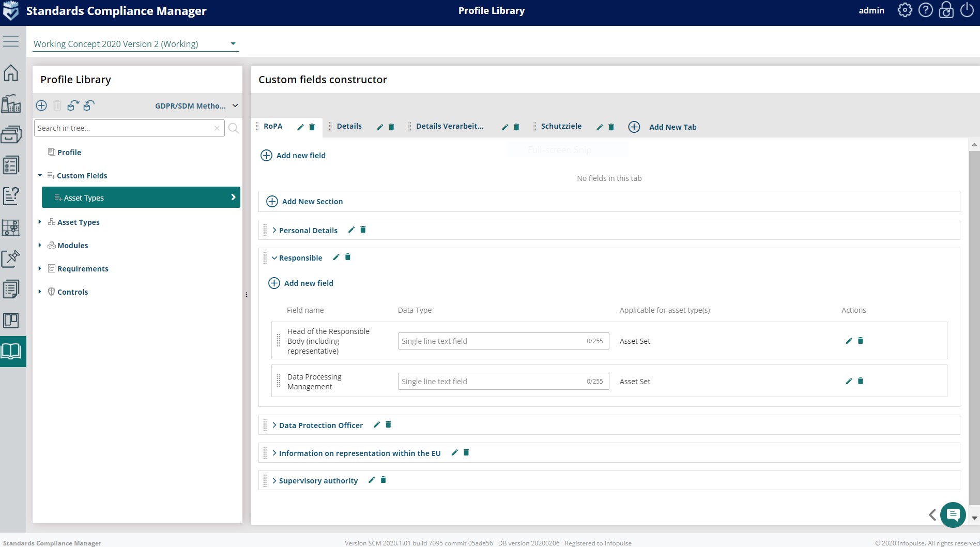This screenshot has width=980, height=547.
Task: Expand the Personal Details section
Action: [x=274, y=230]
